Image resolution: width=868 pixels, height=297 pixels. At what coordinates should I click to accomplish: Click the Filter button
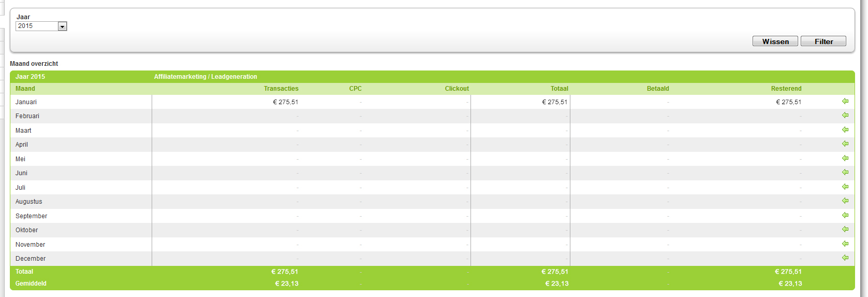pyautogui.click(x=823, y=41)
